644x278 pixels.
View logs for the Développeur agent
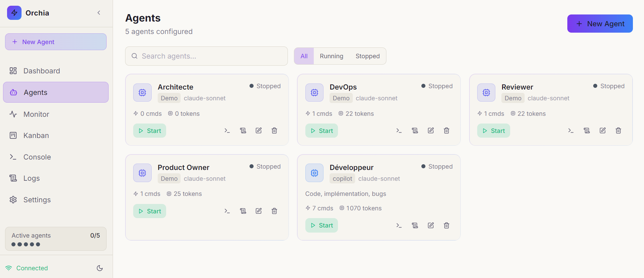click(x=415, y=225)
